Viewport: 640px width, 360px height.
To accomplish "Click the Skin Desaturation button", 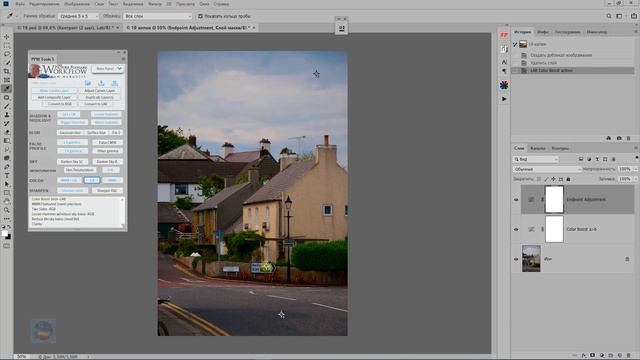I will [x=80, y=170].
